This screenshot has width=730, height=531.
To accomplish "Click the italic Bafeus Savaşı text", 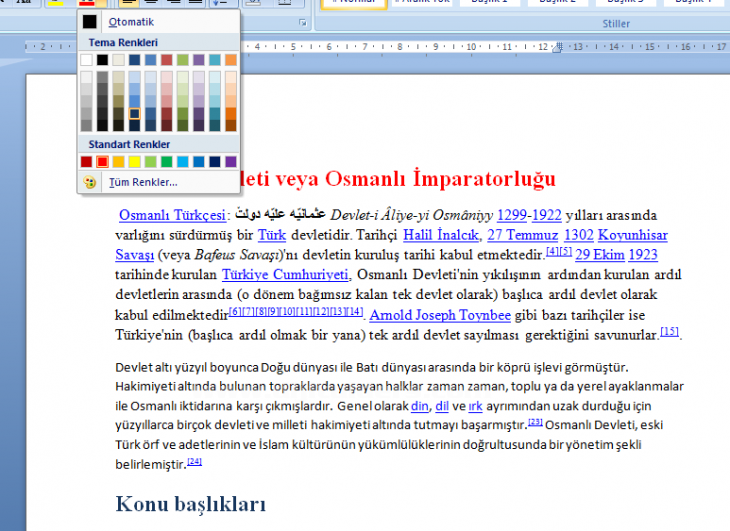I will pyautogui.click(x=236, y=255).
